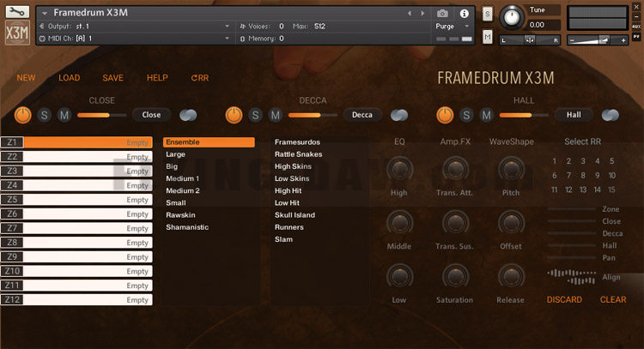This screenshot has width=644, height=349.
Task: Adjust the Close mic volume slider
Action: [102, 115]
